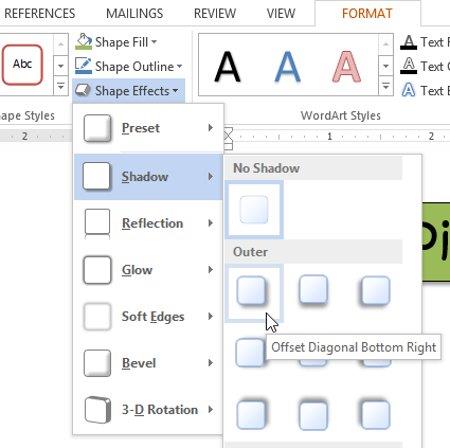Screen dimensions: 450x448
Task: Click the Glow submenu arrow
Action: [210, 269]
